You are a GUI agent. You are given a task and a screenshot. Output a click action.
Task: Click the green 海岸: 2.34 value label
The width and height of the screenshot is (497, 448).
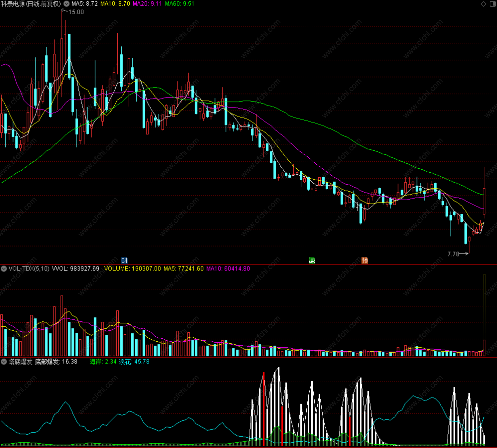pyautogui.click(x=103, y=362)
